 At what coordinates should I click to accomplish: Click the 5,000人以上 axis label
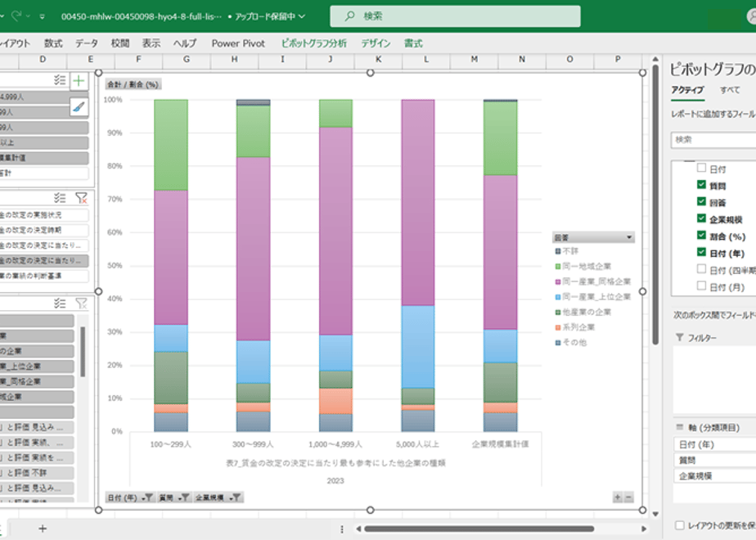click(417, 444)
